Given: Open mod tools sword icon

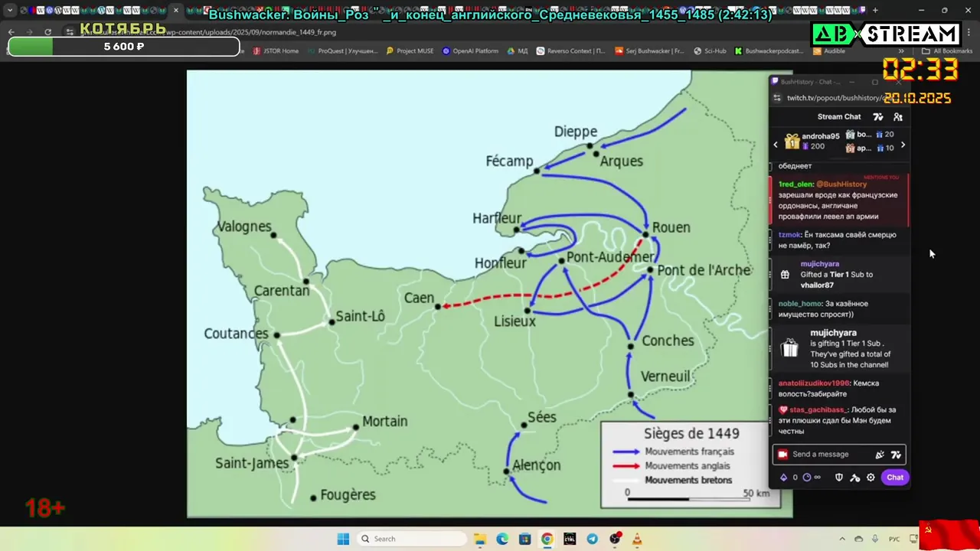Looking at the screenshot, I should [855, 478].
